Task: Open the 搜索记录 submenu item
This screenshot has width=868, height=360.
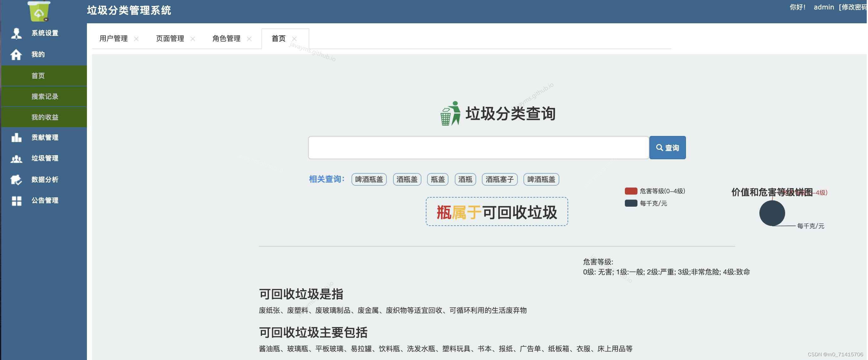Action: pyautogui.click(x=45, y=97)
